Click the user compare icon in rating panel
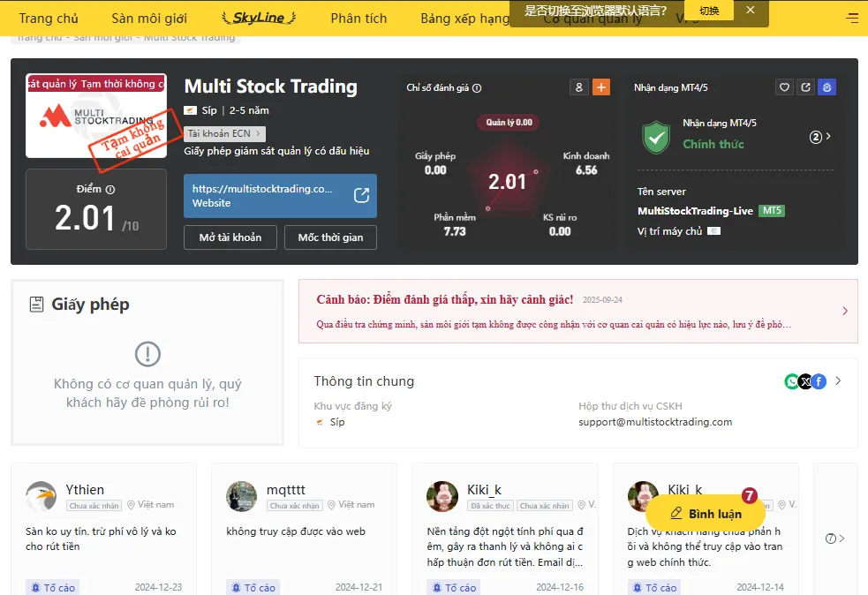This screenshot has height=595, width=868. pyautogui.click(x=579, y=87)
